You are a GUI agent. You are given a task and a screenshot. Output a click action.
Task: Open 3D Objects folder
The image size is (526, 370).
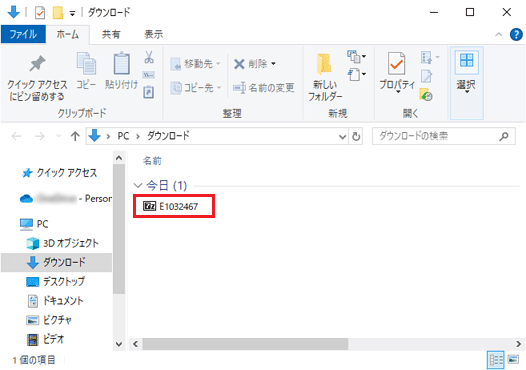pyautogui.click(x=62, y=243)
